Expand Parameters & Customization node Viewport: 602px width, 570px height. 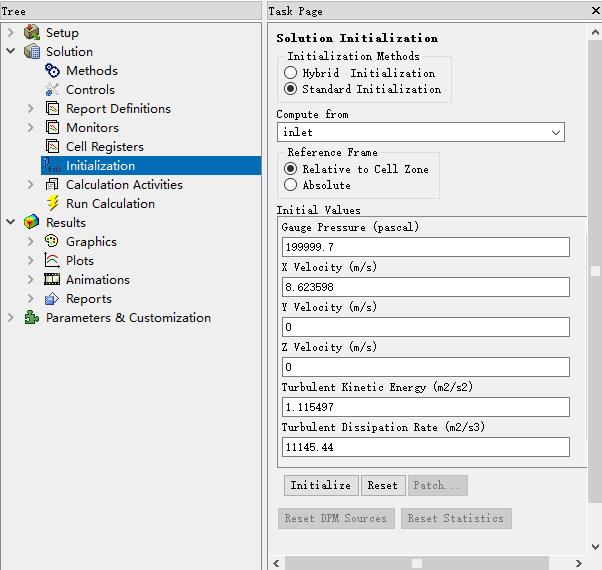(x=11, y=317)
